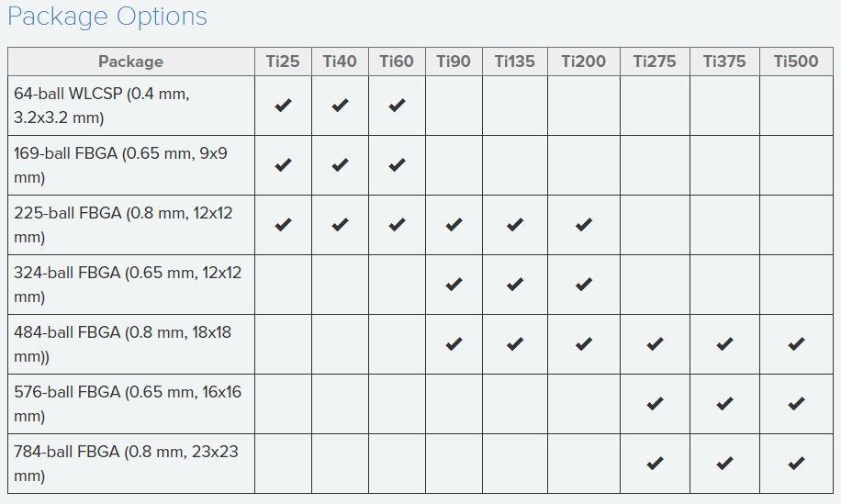Select the Package column header
This screenshot has width=841, height=504.
point(130,62)
